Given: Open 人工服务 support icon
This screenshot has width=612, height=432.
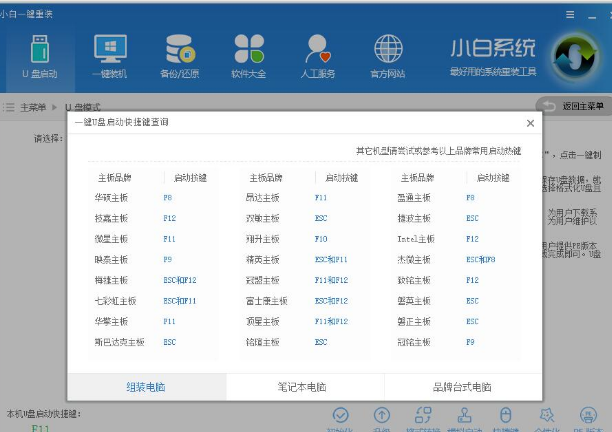Looking at the screenshot, I should [x=318, y=52].
